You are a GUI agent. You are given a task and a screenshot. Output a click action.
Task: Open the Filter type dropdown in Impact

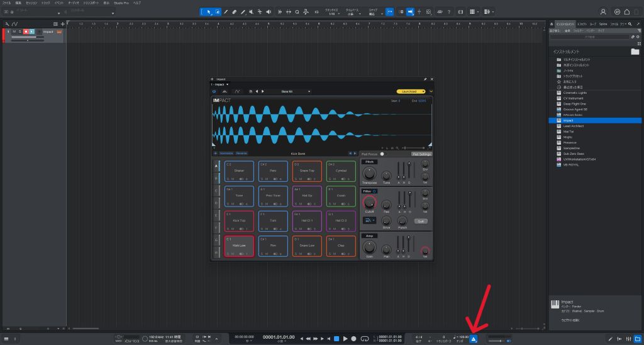coord(370,220)
